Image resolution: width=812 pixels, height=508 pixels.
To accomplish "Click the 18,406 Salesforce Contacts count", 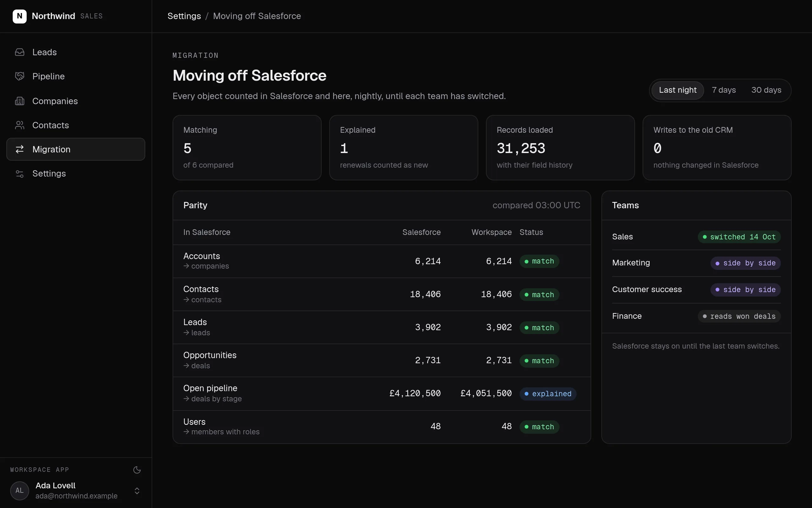I will point(425,294).
